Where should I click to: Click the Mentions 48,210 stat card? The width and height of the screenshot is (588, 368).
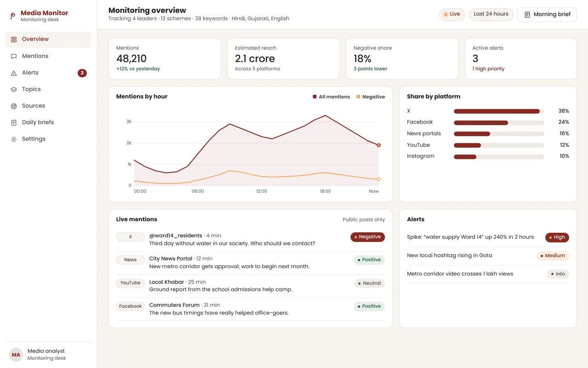[x=164, y=58]
